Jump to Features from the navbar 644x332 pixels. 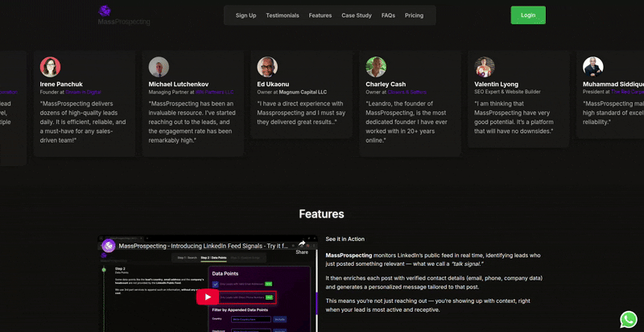320,15
